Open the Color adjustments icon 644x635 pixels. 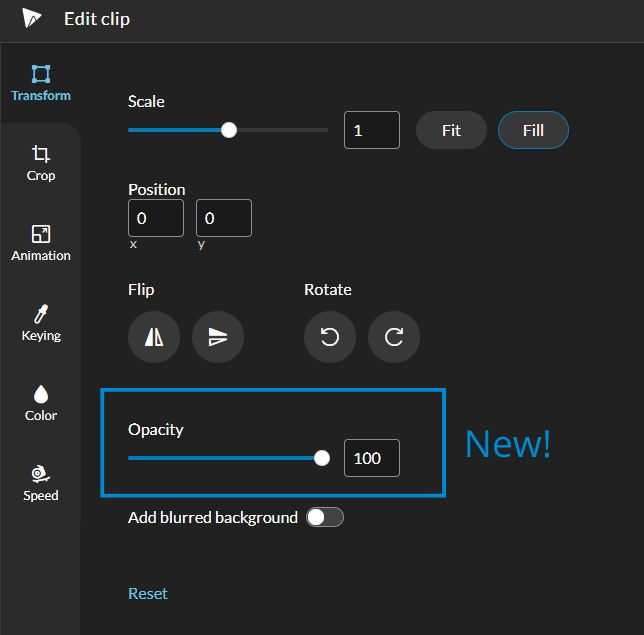[41, 395]
